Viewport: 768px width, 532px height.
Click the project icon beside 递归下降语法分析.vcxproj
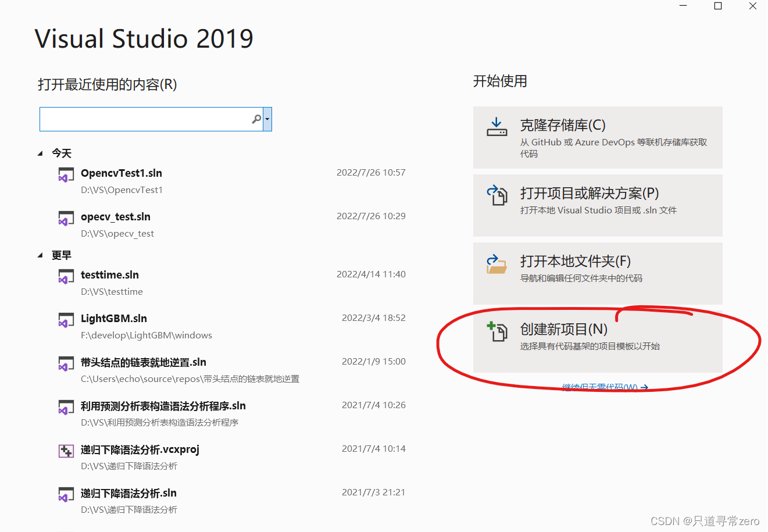tap(66, 451)
